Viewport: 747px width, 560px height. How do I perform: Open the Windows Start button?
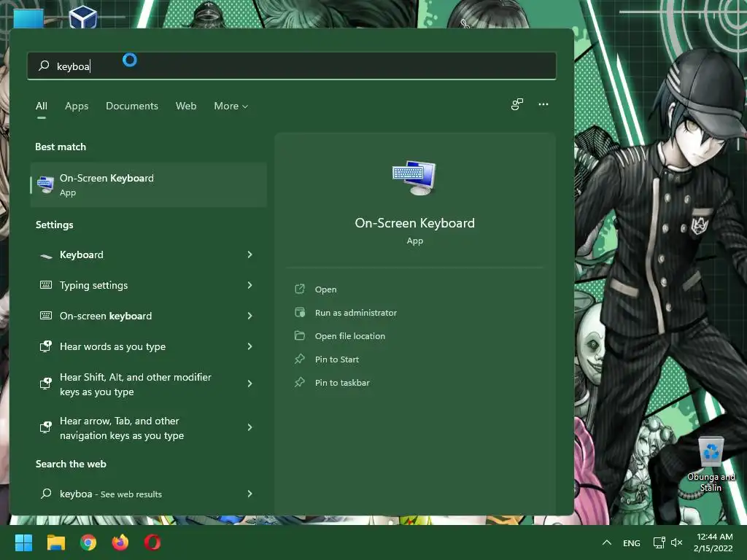click(23, 542)
